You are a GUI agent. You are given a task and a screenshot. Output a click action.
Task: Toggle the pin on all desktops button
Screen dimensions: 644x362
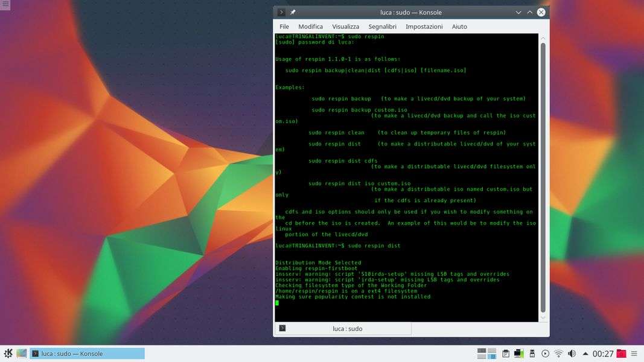tap(293, 12)
